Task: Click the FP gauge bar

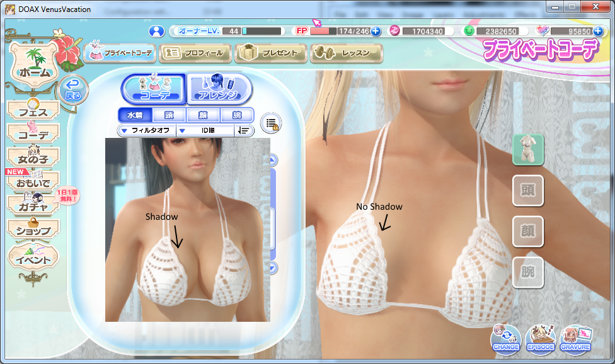Action: point(323,31)
